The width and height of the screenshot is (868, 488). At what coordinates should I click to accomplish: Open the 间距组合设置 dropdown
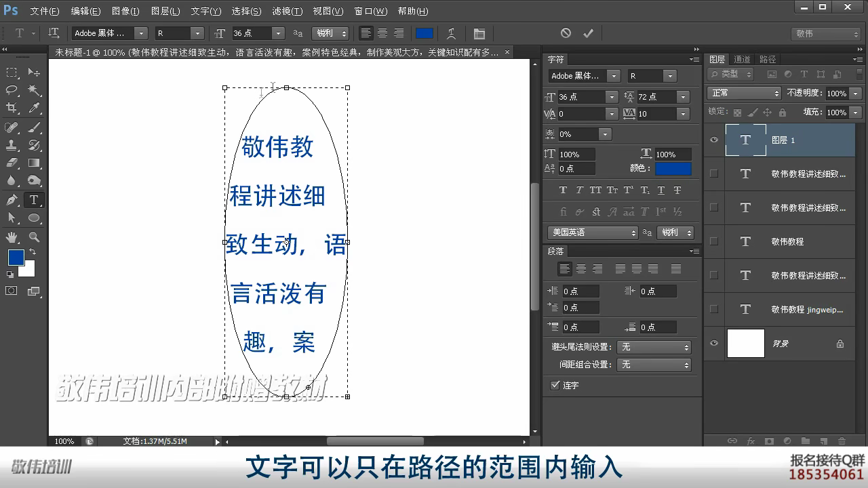654,365
